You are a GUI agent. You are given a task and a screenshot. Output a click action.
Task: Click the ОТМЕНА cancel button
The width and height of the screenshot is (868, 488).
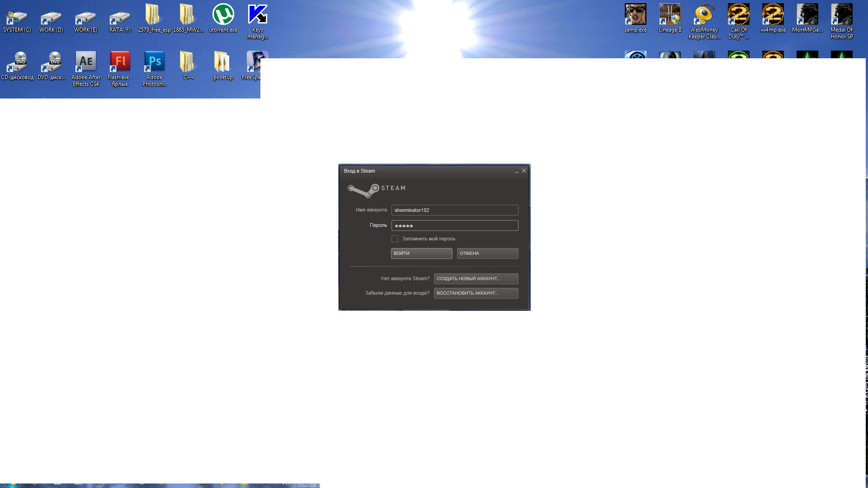pos(487,253)
